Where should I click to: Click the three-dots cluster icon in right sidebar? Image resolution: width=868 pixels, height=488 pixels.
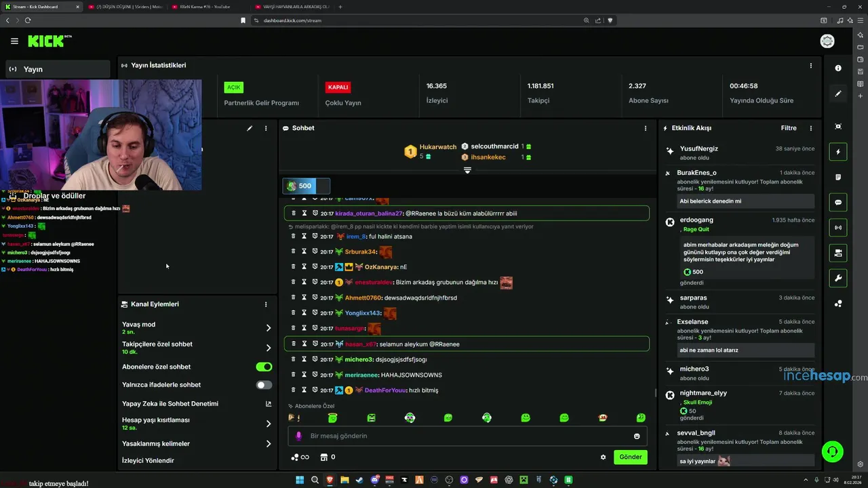[838, 304]
